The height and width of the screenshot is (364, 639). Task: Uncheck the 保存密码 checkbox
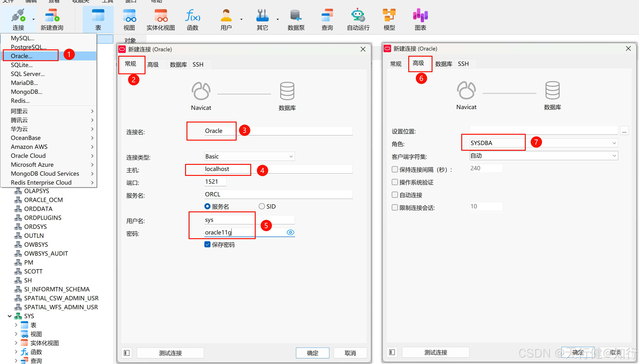pyautogui.click(x=207, y=244)
